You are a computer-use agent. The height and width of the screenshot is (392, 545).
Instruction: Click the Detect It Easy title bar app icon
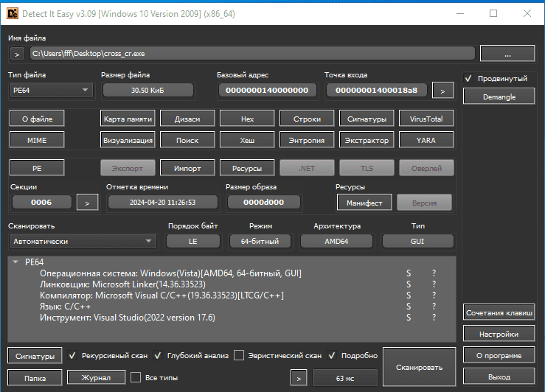12,13
